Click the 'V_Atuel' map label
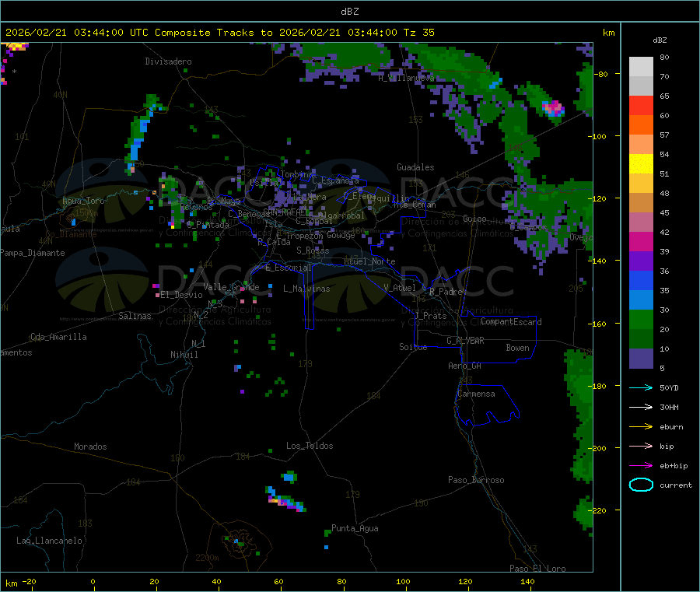Screen dimensions: 700x592 (x=400, y=288)
